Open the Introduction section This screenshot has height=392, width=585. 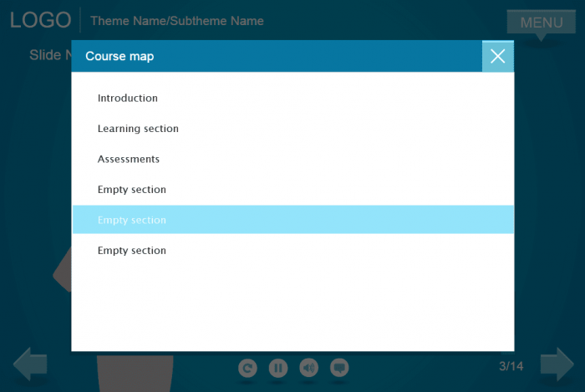127,98
